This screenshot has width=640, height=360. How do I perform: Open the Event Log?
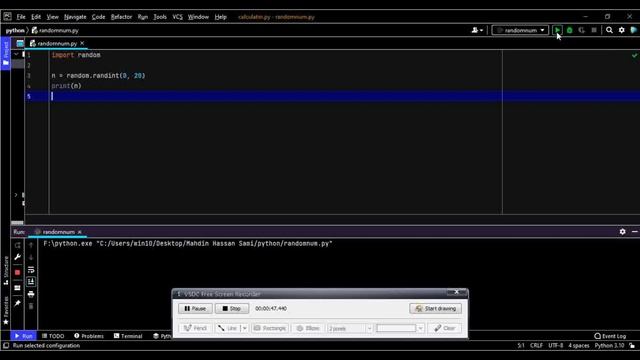coord(610,336)
